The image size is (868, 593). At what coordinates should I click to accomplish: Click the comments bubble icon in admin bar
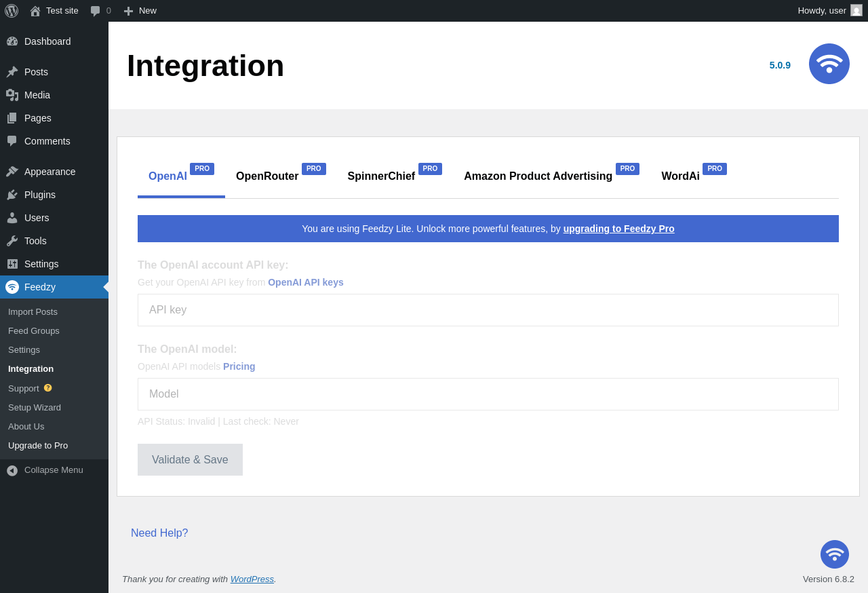pos(96,11)
